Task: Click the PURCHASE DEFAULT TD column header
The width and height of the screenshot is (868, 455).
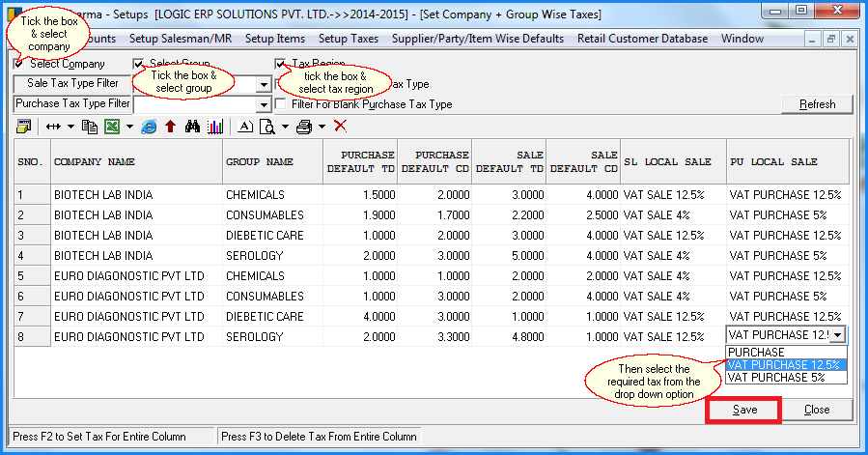Action: pyautogui.click(x=360, y=162)
